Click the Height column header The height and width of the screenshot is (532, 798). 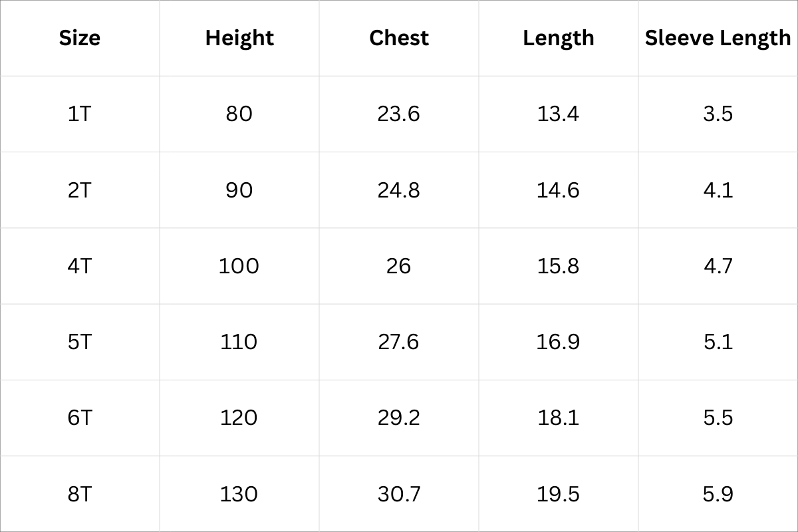[x=239, y=38]
